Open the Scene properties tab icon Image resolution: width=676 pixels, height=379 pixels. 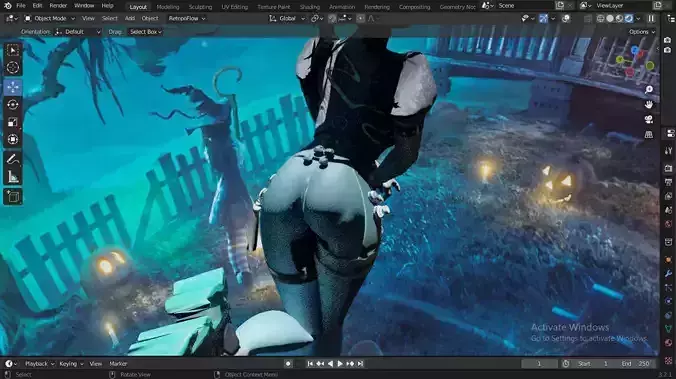click(669, 210)
